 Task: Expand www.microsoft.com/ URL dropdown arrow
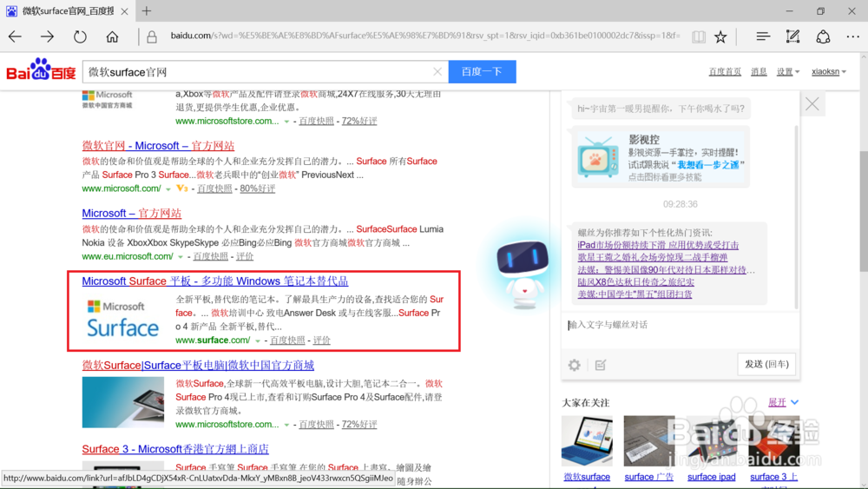click(168, 189)
